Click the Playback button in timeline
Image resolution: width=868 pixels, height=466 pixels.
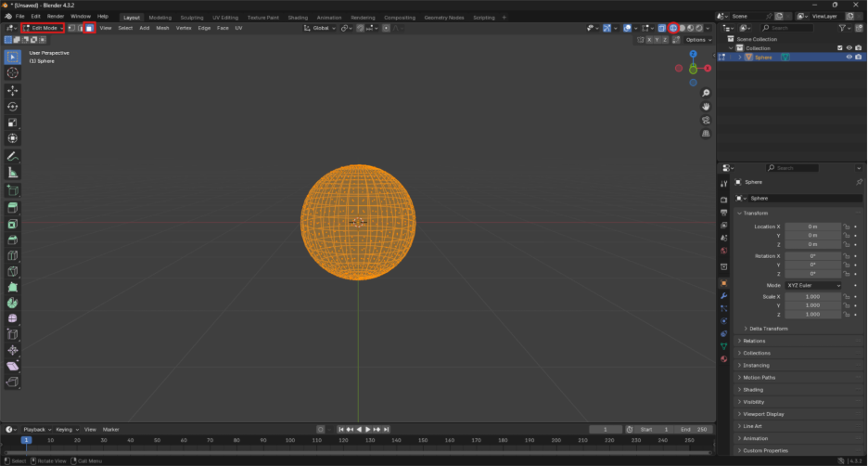(x=36, y=430)
